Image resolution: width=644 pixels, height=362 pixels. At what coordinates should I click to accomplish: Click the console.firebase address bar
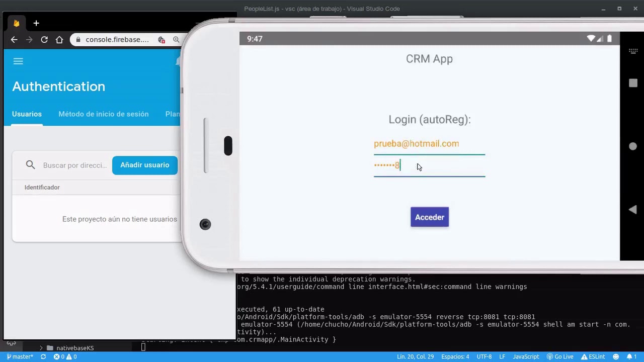[117, 40]
